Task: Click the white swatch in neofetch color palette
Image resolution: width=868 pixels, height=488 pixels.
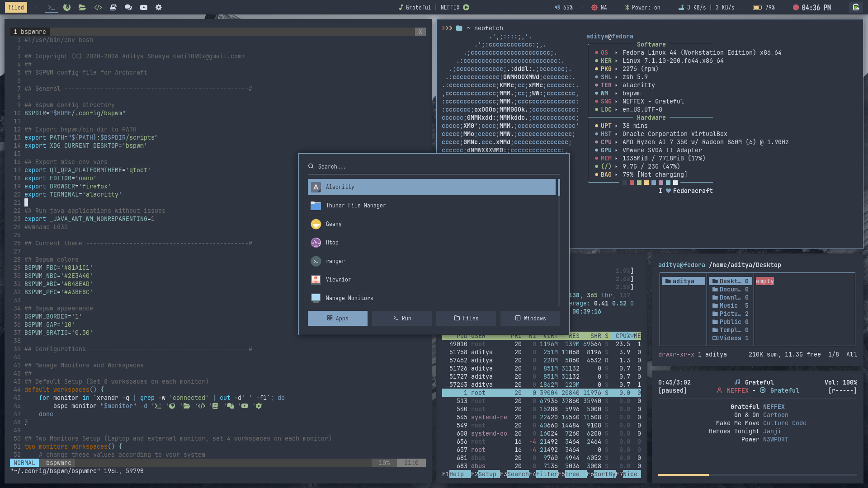Action: coord(675,183)
